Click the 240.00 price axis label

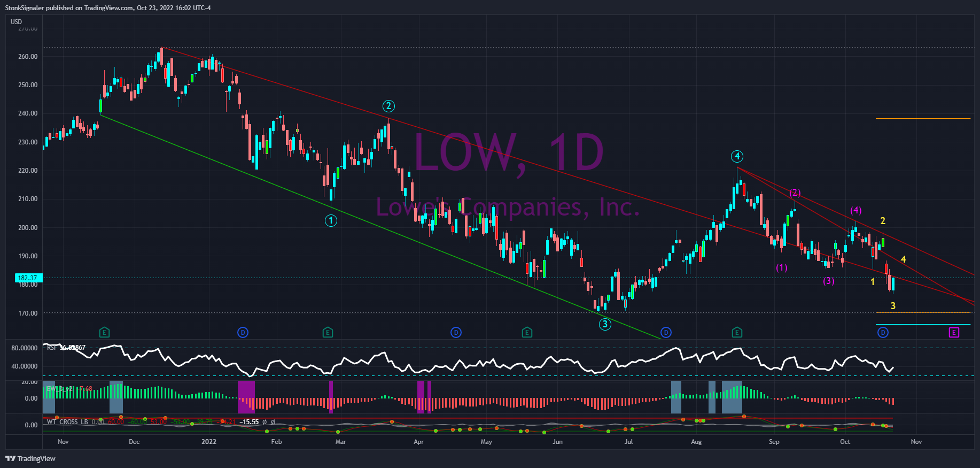(28, 113)
